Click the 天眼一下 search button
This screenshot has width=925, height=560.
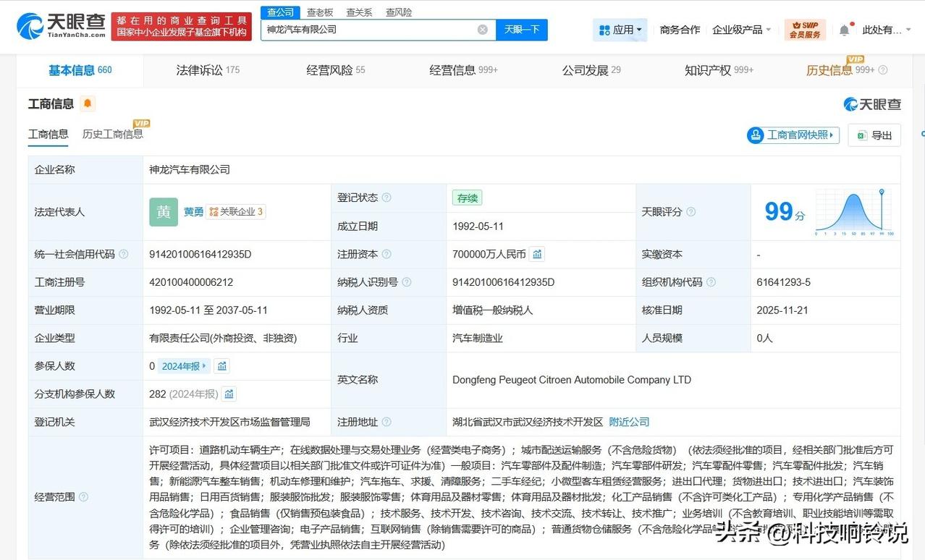click(x=522, y=29)
